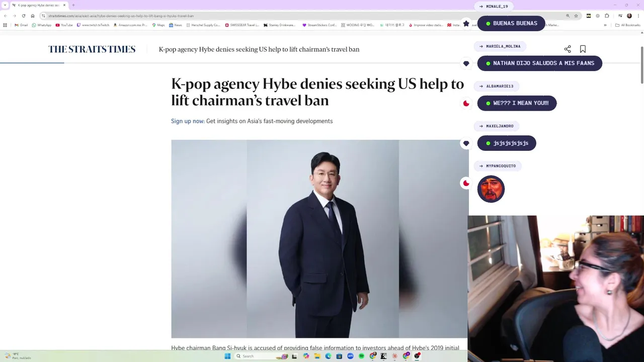The height and width of the screenshot is (362, 644).
Task: Share the article using the share icon
Action: [568, 49]
